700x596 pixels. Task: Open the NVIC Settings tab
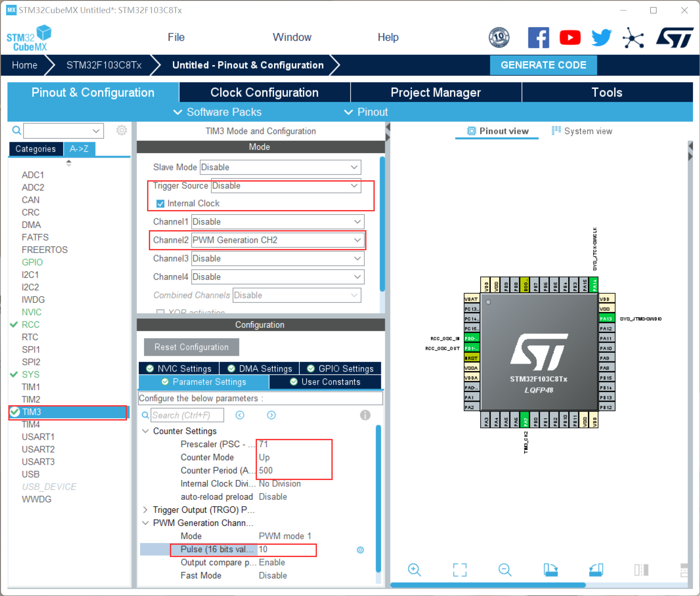(179, 368)
